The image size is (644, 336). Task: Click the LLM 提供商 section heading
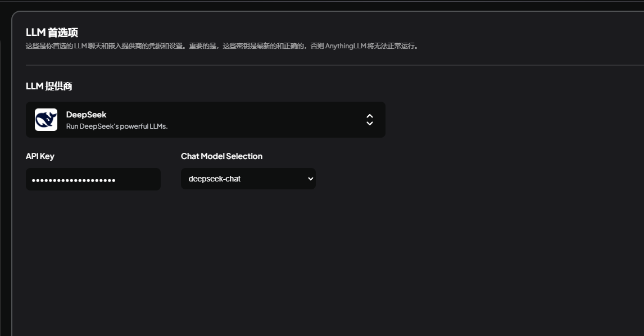pyautogui.click(x=49, y=87)
